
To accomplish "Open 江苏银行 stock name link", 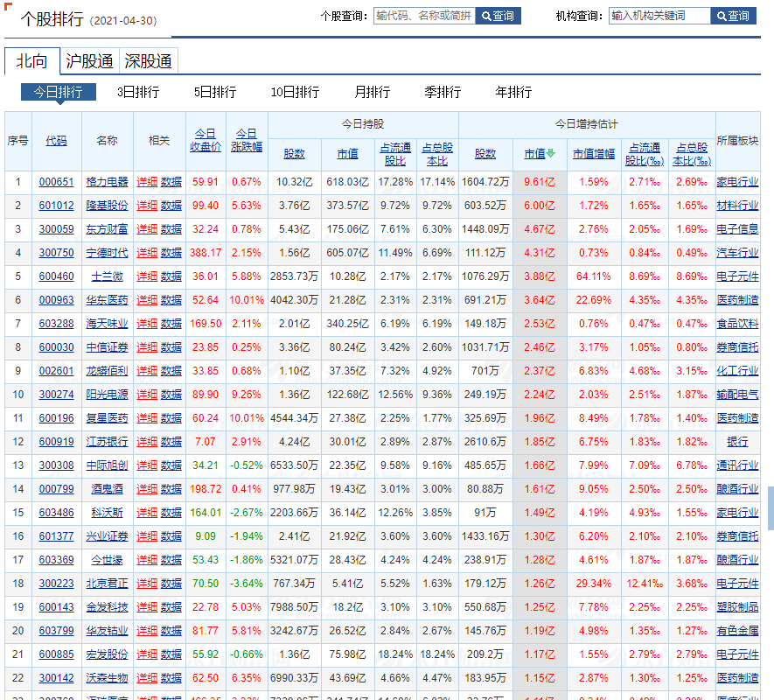I will tap(107, 442).
